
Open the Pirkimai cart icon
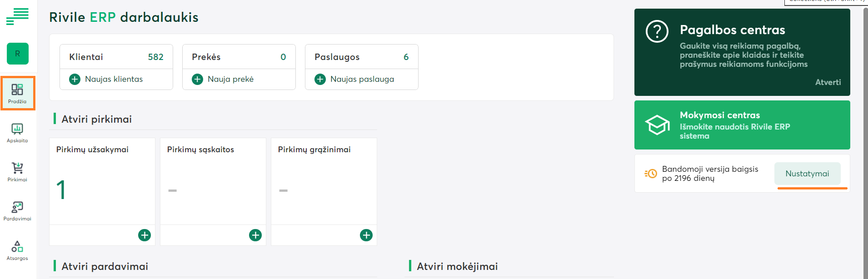(x=17, y=172)
